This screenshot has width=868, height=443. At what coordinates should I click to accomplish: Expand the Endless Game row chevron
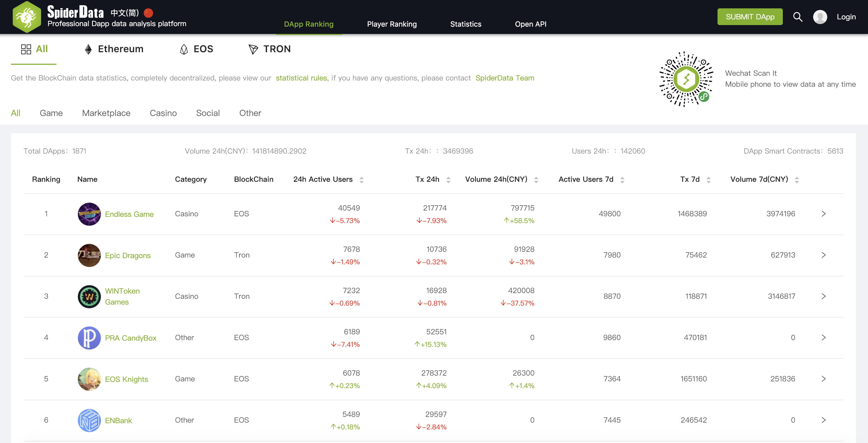pos(823,214)
